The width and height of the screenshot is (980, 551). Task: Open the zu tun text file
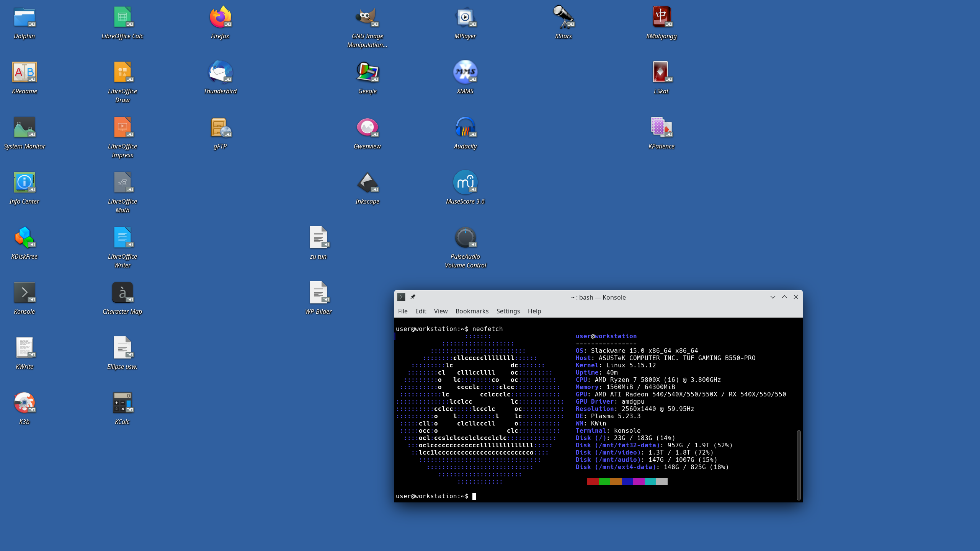coord(318,238)
